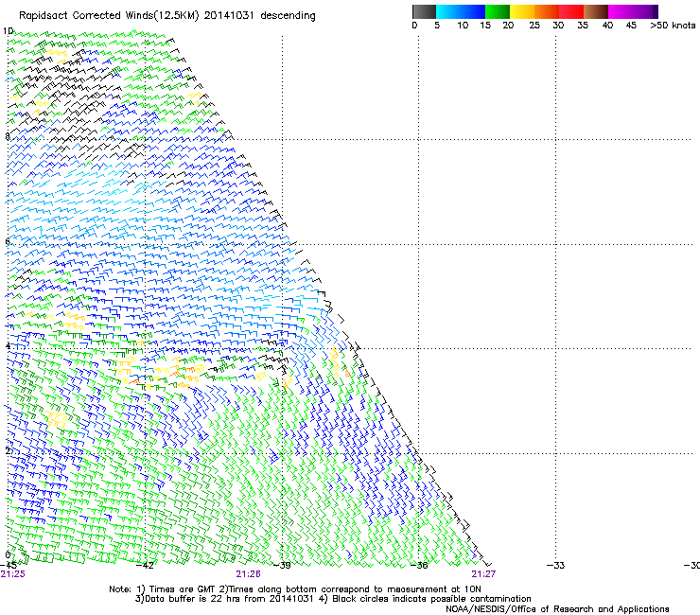
Task: Click the purple '21:25' time label
Action: [12, 574]
